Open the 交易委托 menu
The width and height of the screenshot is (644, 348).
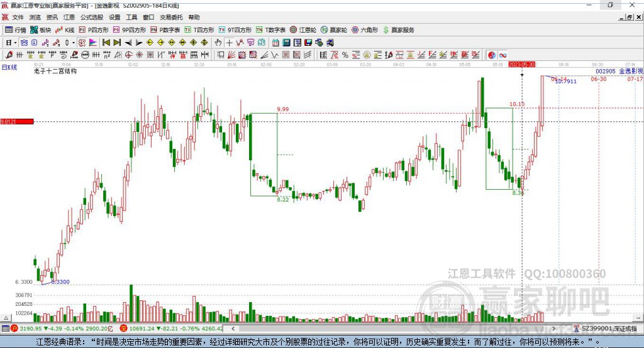pos(171,17)
